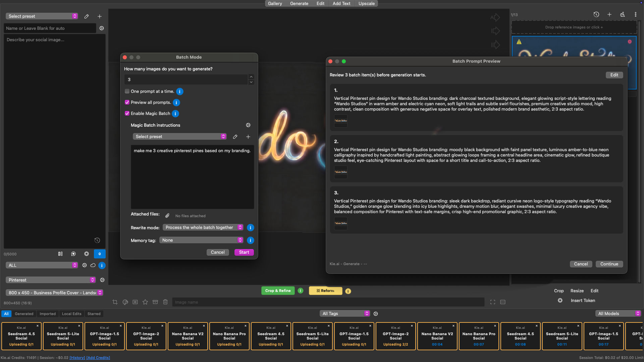The height and width of the screenshot is (362, 644).
Task: Open the Pinterest platform dropdown
Action: 51,280
